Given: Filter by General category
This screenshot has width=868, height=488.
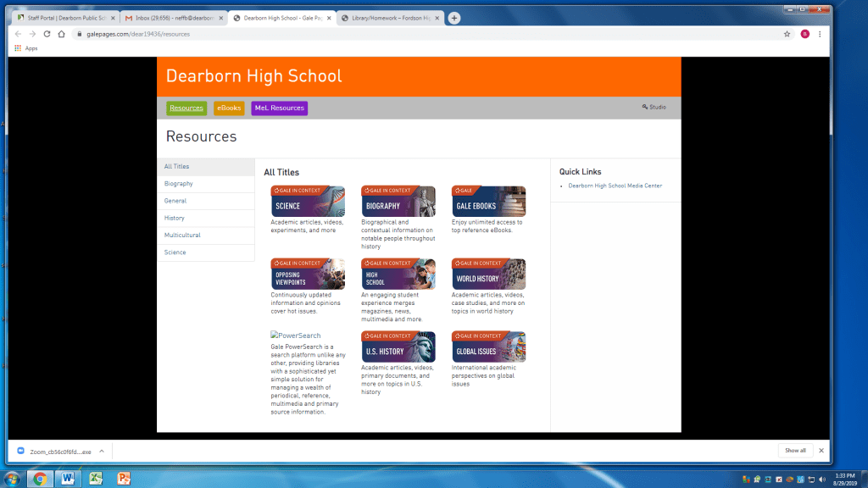Looking at the screenshot, I should [x=206, y=201].
